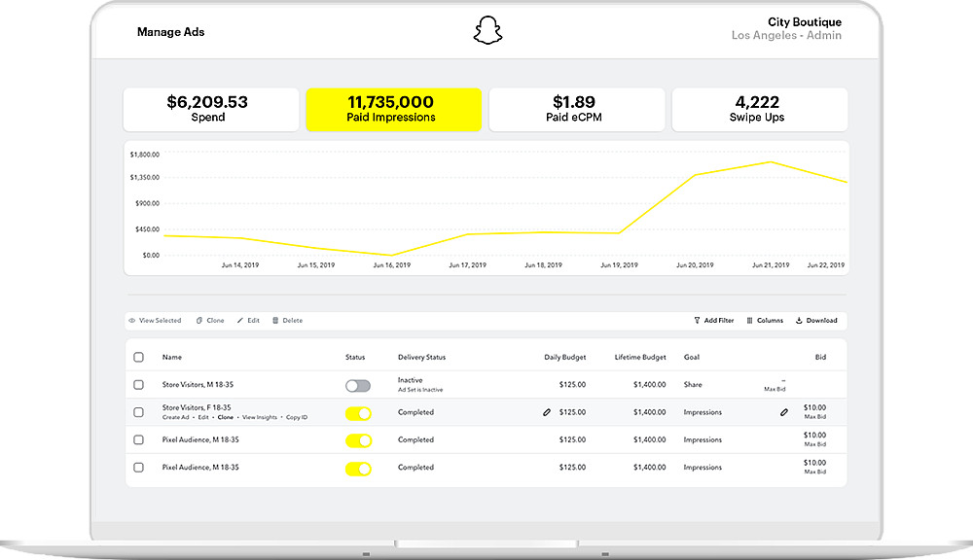973x560 pixels.
Task: Check the select-all checkbox in table header
Action: pos(138,357)
